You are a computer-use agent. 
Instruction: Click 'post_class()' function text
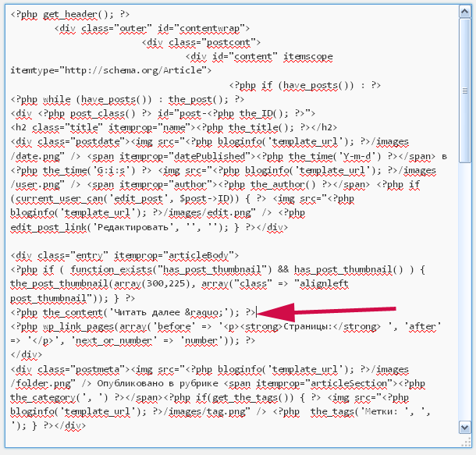[102, 113]
